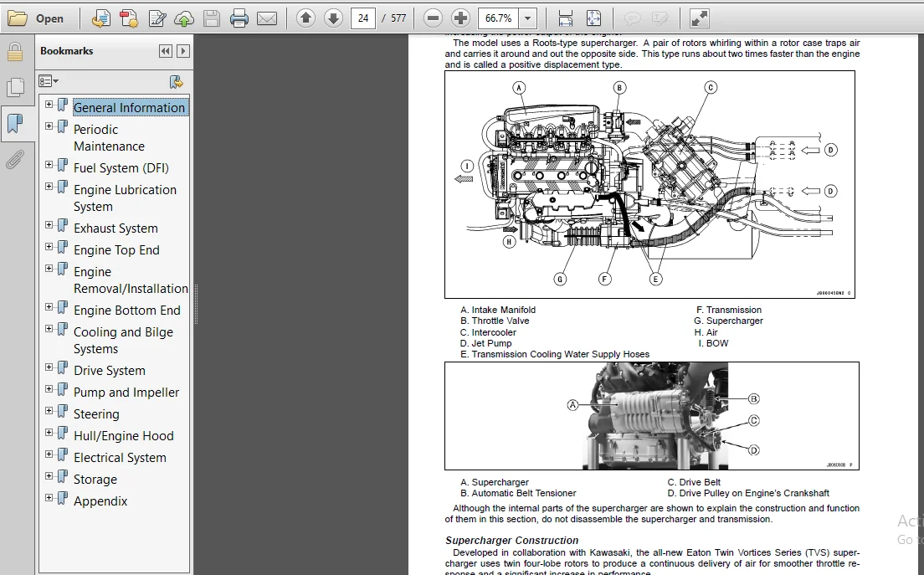Expand the Engine Bottom End bookmark
This screenshot has width=924, height=575.
coord(49,307)
